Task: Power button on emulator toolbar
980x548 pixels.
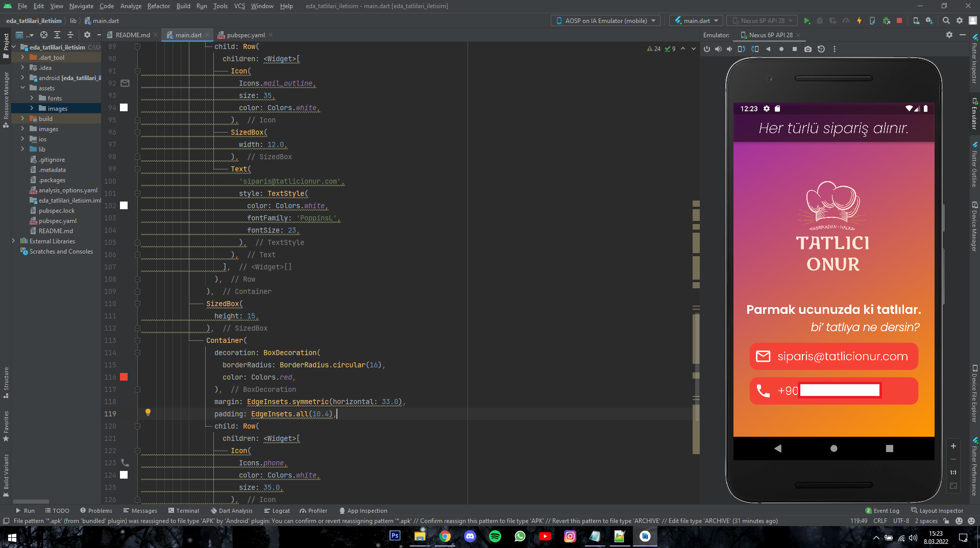Action: click(x=707, y=49)
